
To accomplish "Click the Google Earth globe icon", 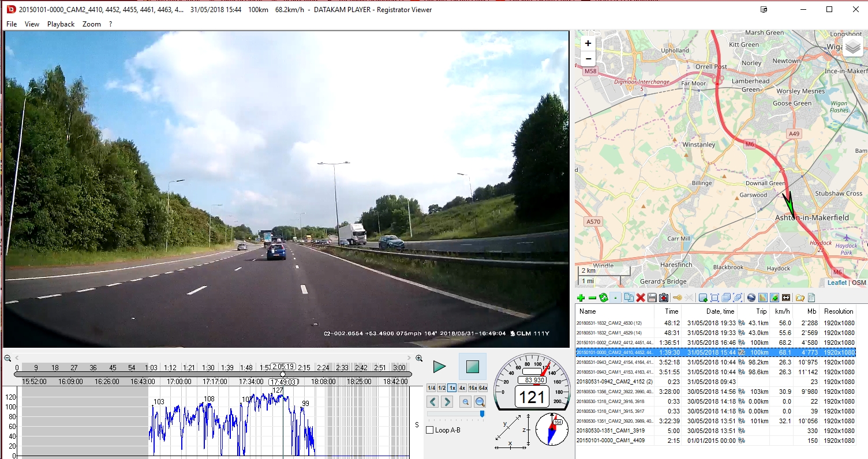I will point(751,298).
